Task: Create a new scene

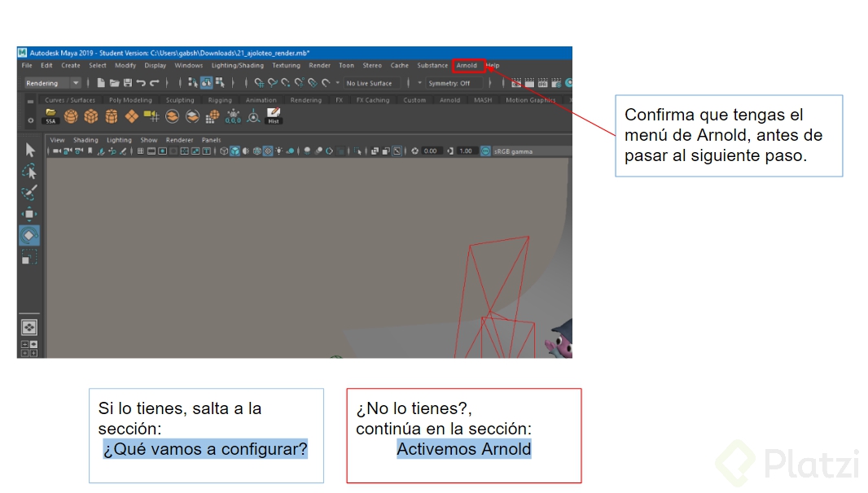Action: [101, 83]
